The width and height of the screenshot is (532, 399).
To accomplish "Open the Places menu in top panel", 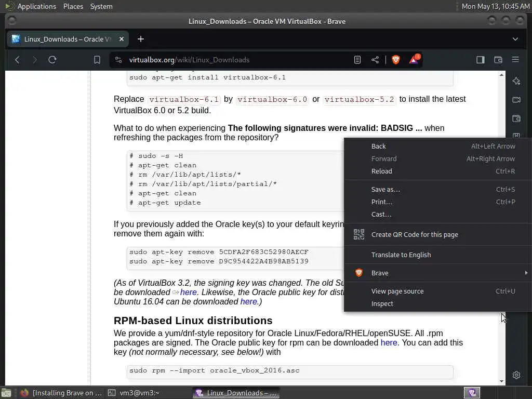I will (x=73, y=6).
